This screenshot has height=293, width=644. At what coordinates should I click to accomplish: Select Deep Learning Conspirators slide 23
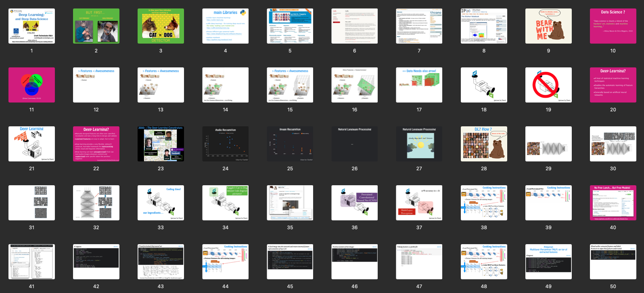(161, 144)
